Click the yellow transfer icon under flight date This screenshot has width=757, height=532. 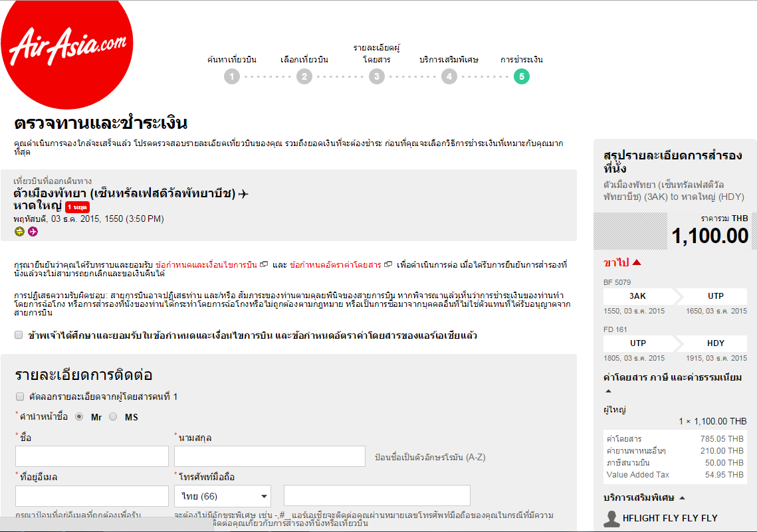[x=19, y=232]
